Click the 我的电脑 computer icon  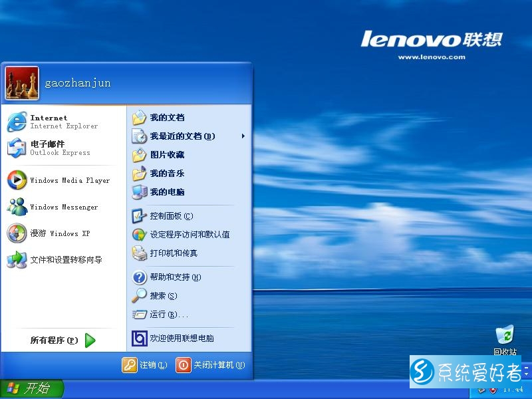click(139, 192)
